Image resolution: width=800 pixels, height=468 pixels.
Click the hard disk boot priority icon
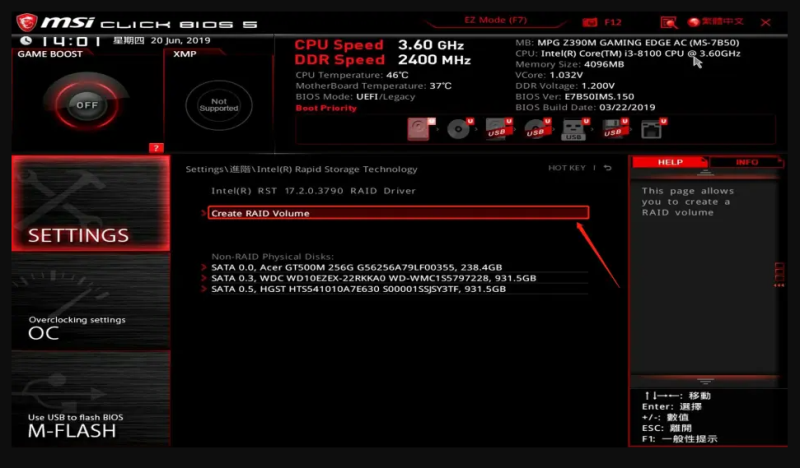click(x=420, y=129)
